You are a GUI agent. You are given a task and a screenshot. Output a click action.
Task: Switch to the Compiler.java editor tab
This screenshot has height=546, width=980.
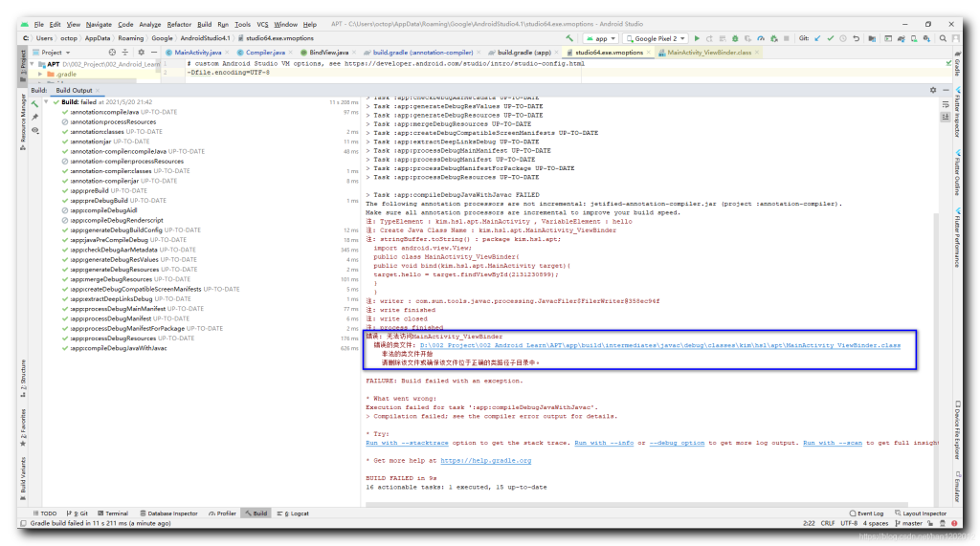coord(264,53)
